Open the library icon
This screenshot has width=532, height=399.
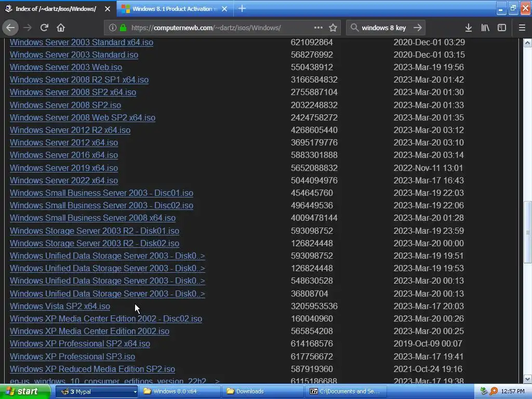click(485, 28)
